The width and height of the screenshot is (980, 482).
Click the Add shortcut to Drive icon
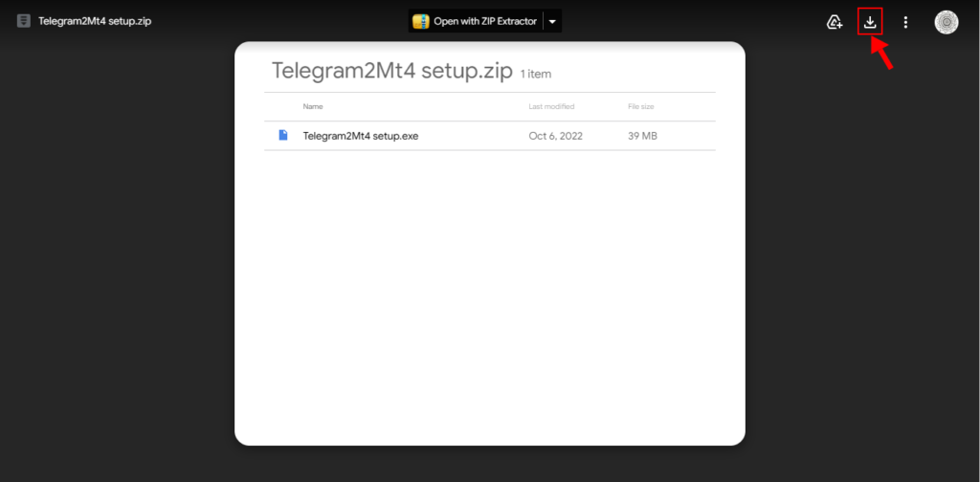point(835,22)
